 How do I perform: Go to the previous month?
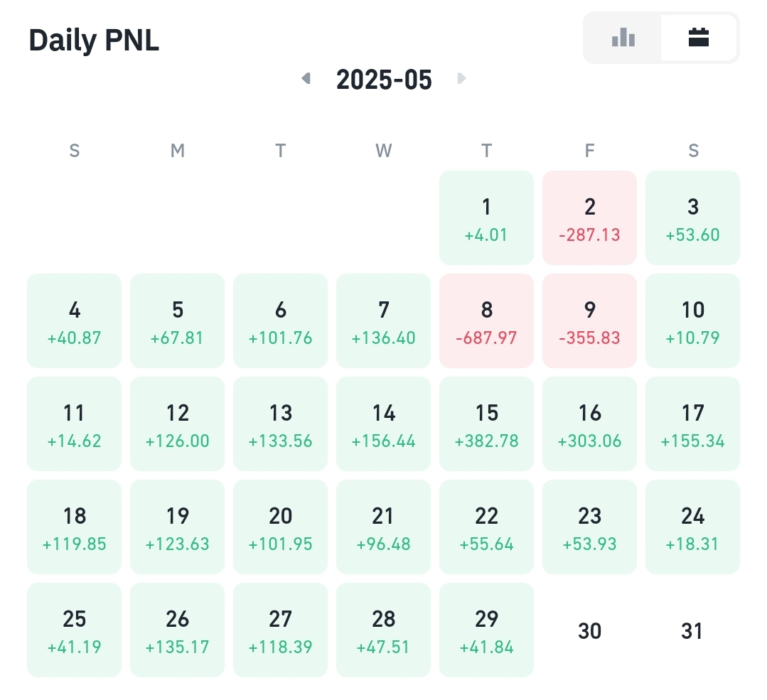pyautogui.click(x=306, y=78)
